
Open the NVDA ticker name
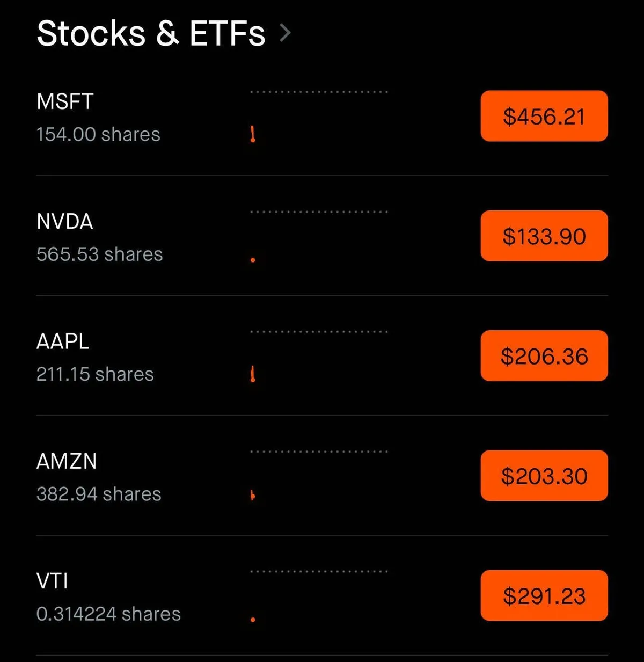click(x=65, y=221)
